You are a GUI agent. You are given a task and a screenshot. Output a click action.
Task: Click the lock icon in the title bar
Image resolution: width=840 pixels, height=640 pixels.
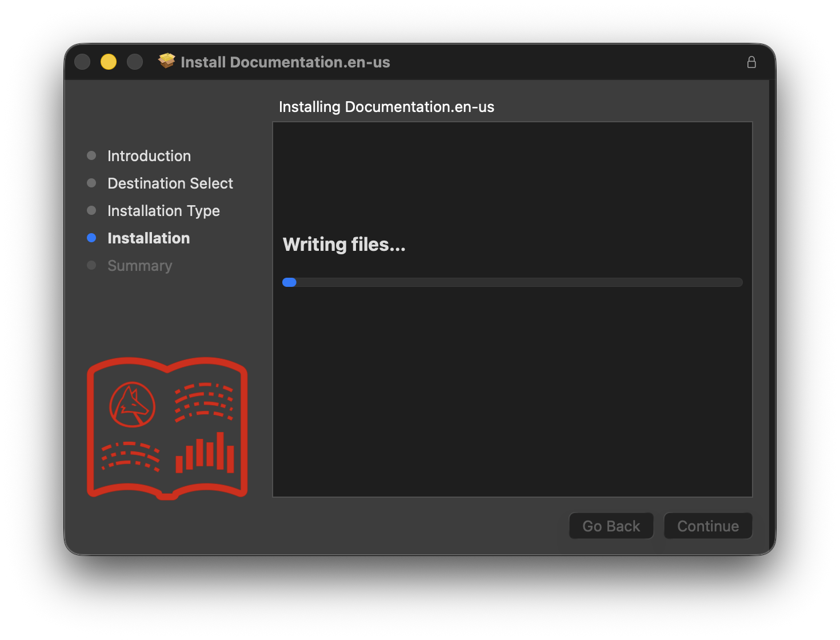point(751,62)
